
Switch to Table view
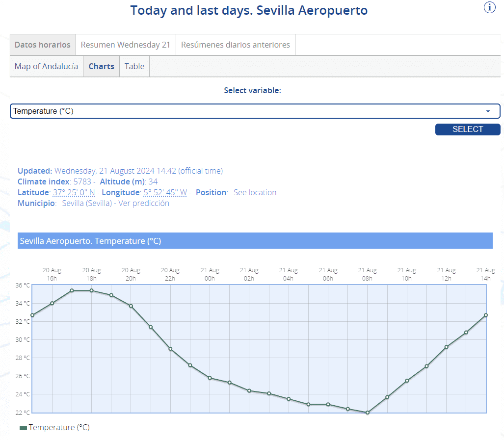click(x=134, y=66)
